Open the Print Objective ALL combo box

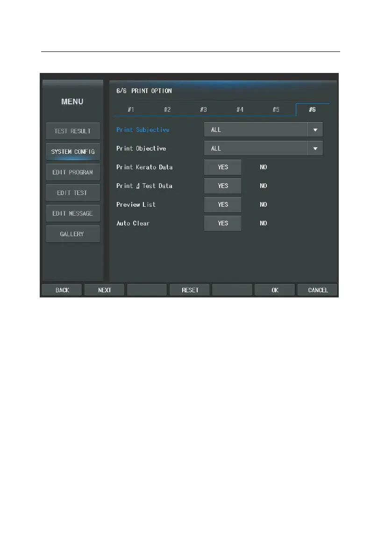click(264, 148)
